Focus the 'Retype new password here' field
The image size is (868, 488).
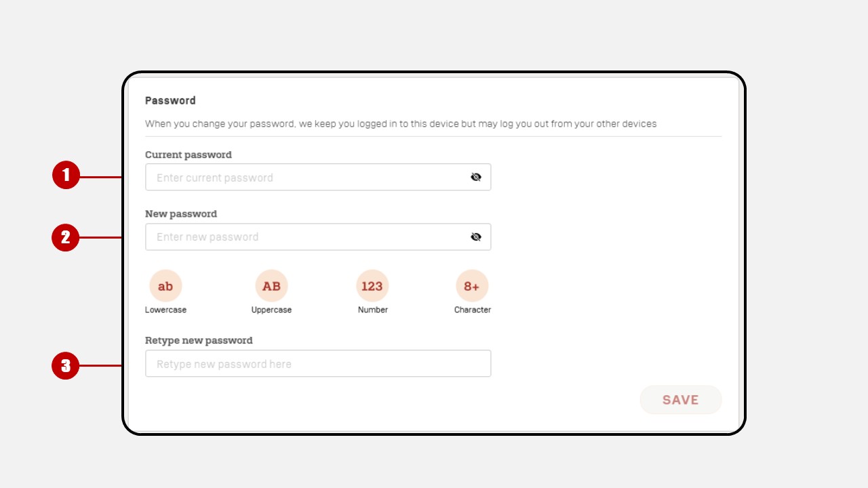click(318, 364)
